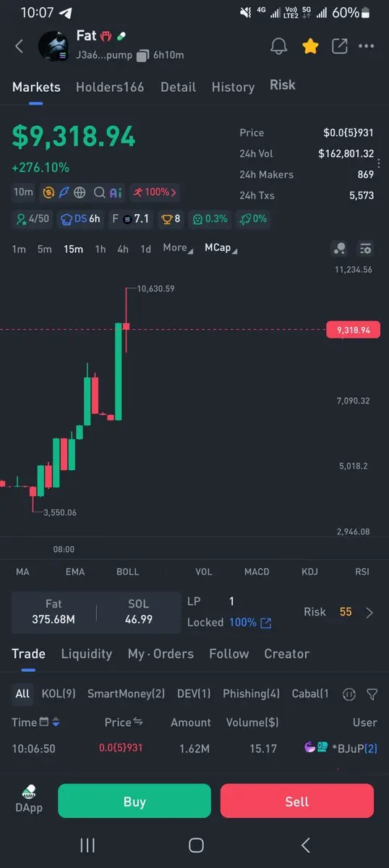Tap the green Buy button
The height and width of the screenshot is (868, 389).
(x=134, y=801)
